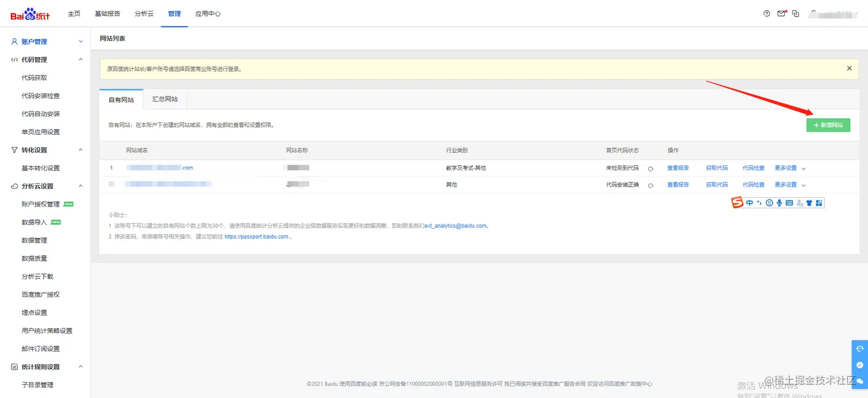
Task: Open 数据导入 in the sidebar
Action: pyautogui.click(x=34, y=222)
